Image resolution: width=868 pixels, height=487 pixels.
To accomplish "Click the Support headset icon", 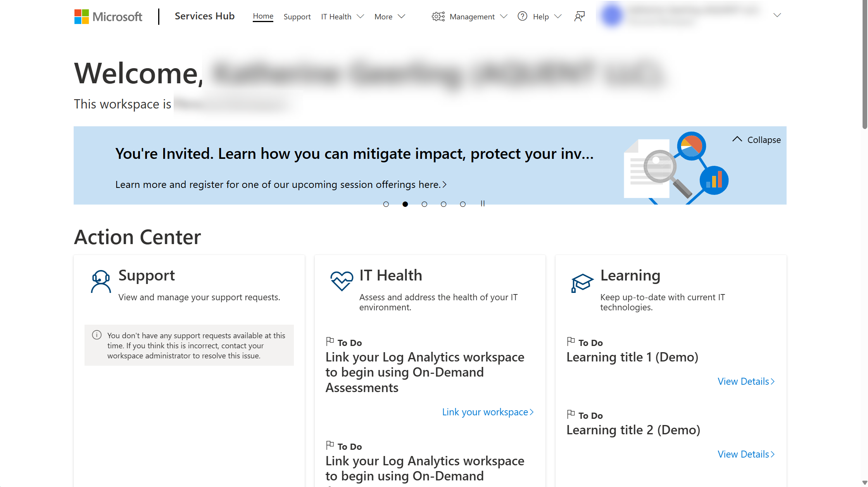I will point(100,280).
